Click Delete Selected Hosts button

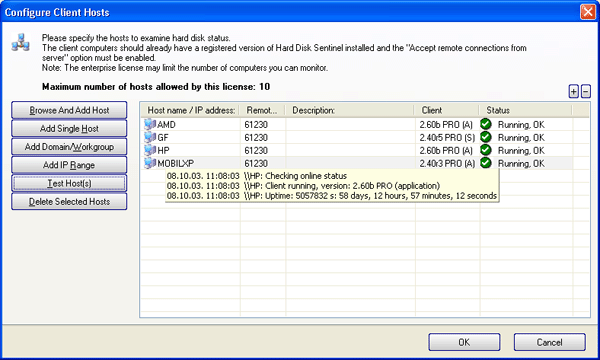[x=69, y=202]
